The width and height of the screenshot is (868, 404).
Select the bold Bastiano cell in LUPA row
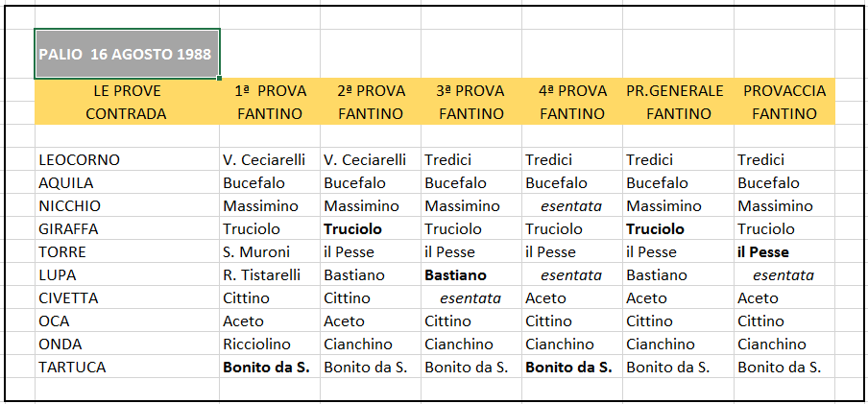471,275
